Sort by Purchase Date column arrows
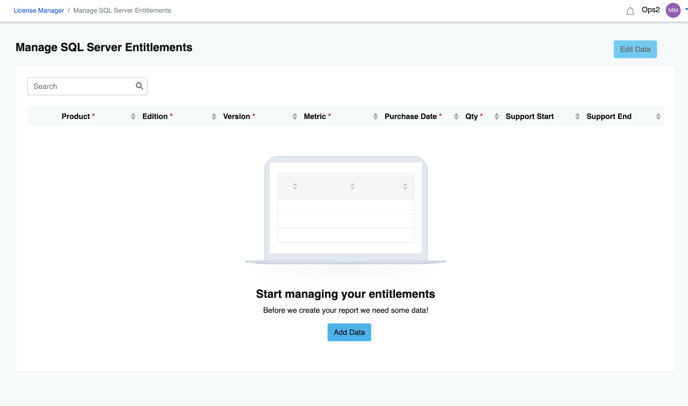 coord(456,116)
